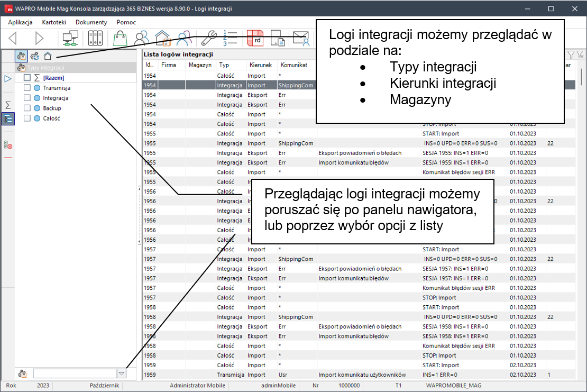Click the purple users toolbar icon

tap(185, 38)
